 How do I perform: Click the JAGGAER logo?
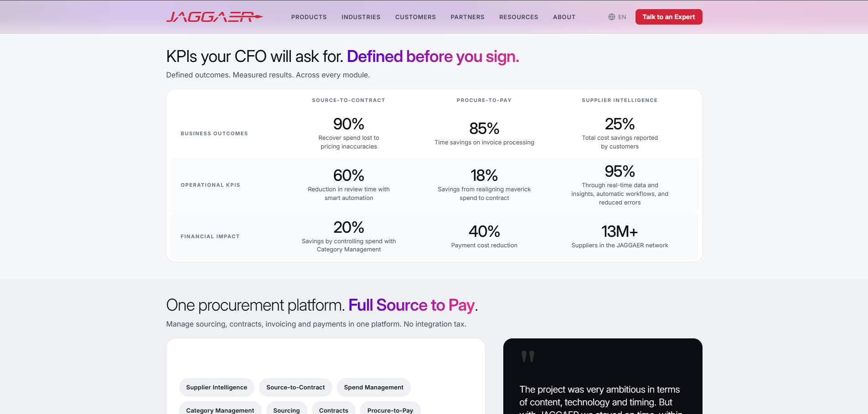pos(214,17)
